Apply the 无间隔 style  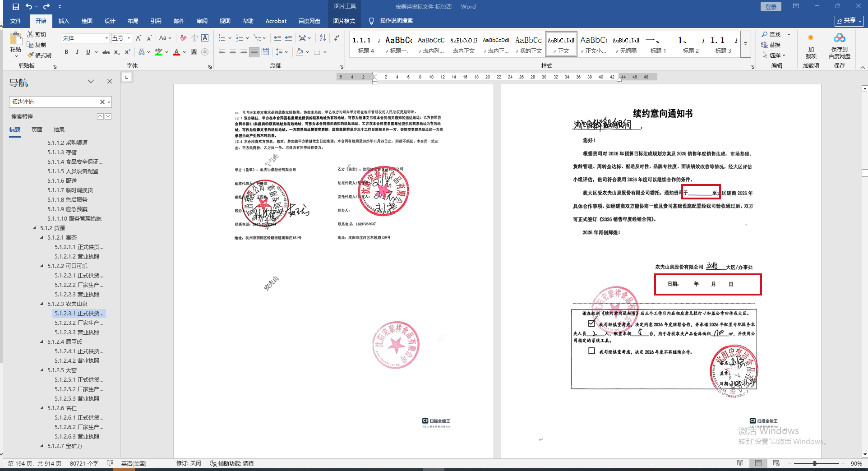point(626,44)
